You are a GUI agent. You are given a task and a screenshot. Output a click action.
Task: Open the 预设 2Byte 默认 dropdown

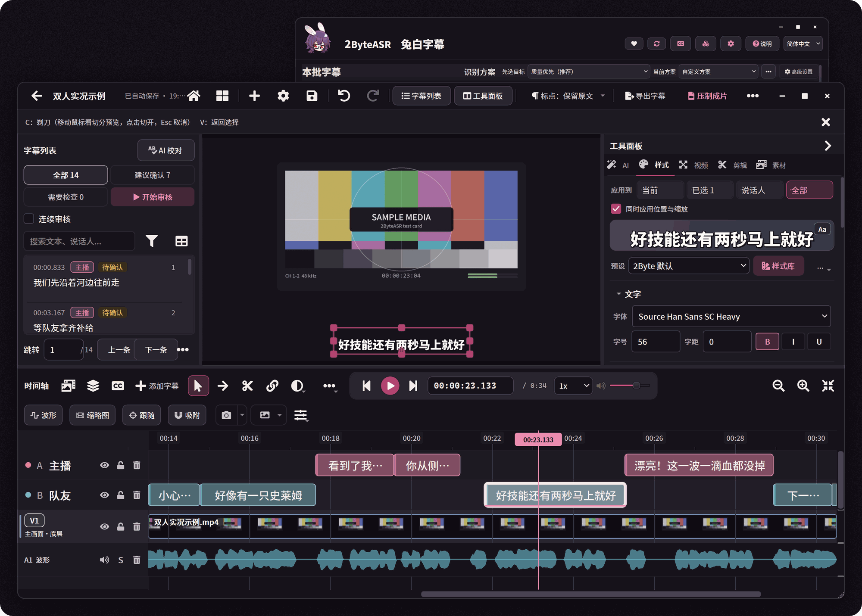(689, 266)
